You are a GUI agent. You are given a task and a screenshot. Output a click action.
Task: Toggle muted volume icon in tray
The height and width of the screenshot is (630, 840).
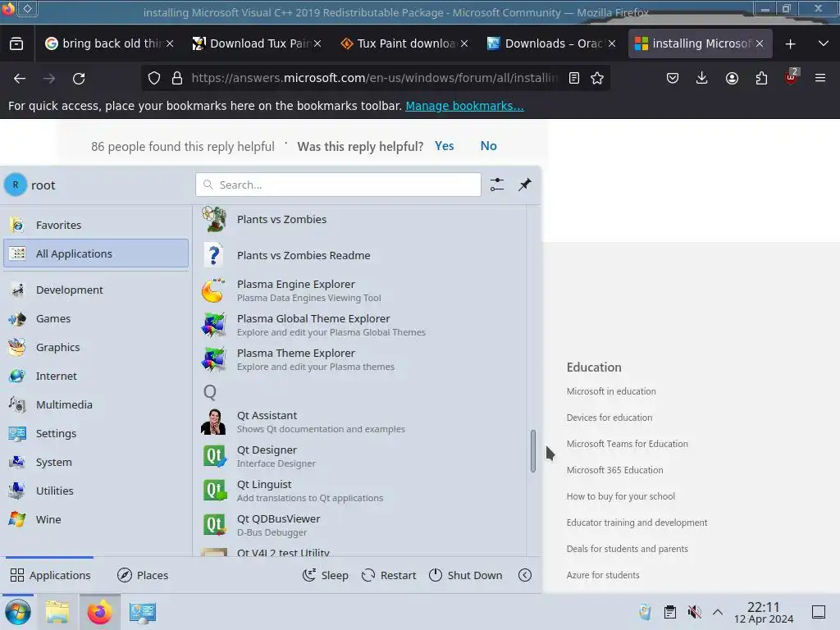point(694,612)
